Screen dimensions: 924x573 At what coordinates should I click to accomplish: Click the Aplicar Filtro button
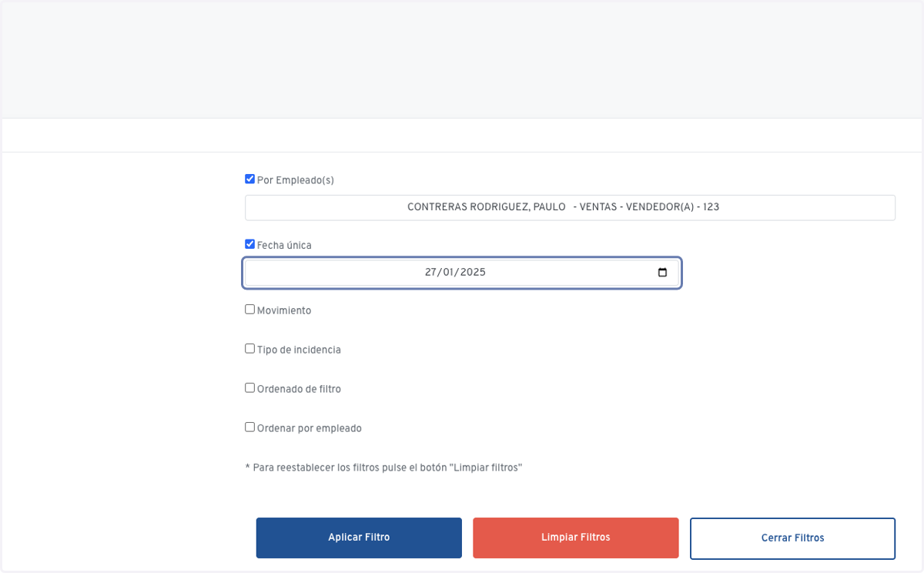click(359, 538)
